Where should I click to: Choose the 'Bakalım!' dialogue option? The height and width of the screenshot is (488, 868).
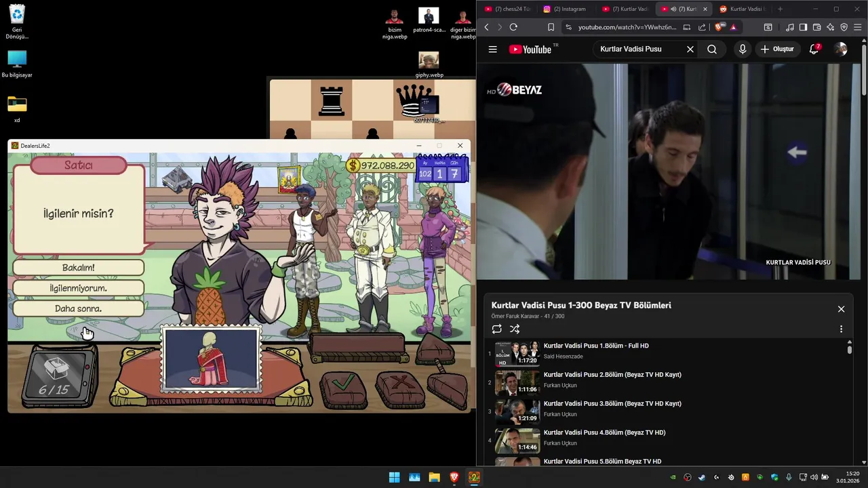[79, 268]
